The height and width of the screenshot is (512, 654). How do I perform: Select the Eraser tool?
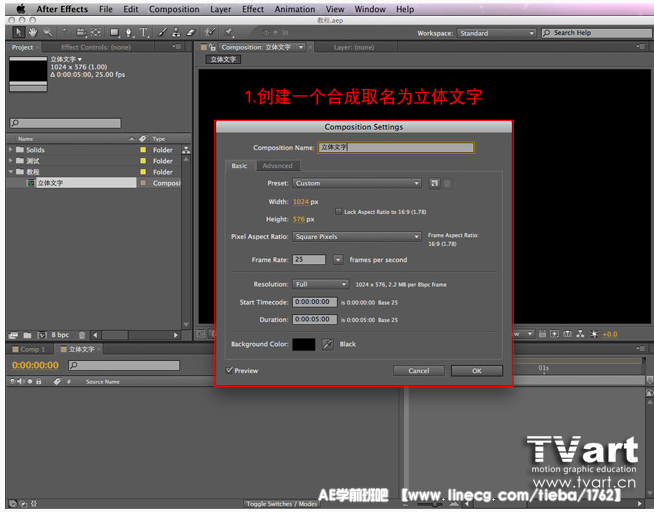coord(191,32)
